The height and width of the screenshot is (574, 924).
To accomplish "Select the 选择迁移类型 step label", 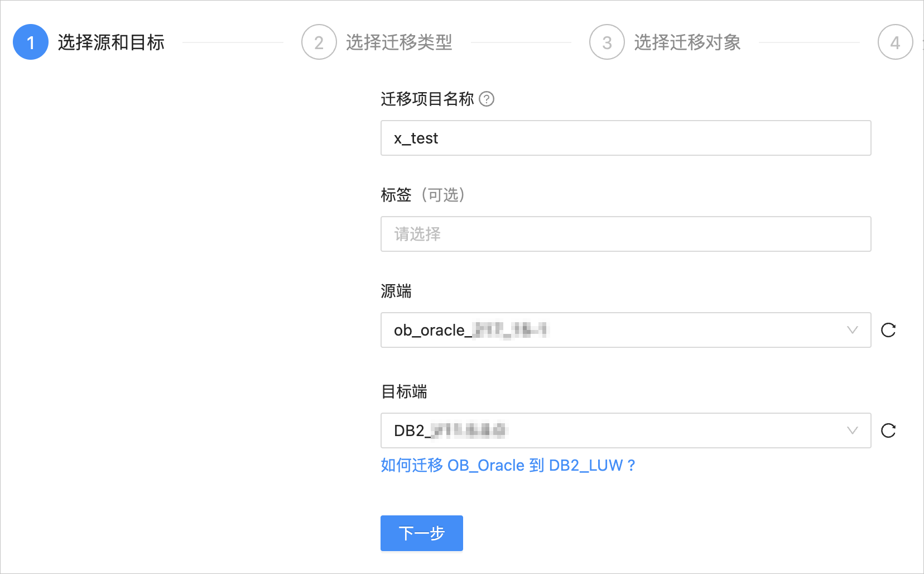I will tap(399, 42).
